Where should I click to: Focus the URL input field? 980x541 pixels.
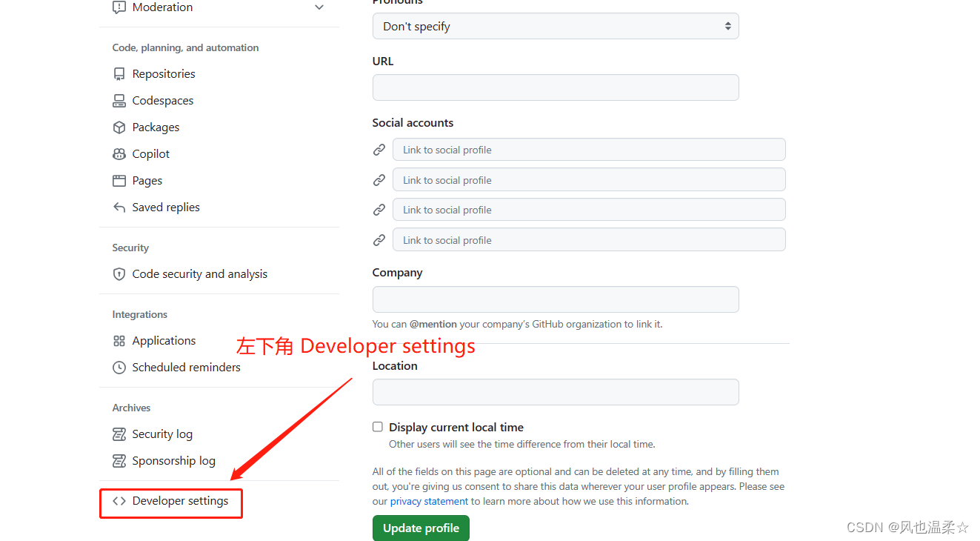point(556,87)
